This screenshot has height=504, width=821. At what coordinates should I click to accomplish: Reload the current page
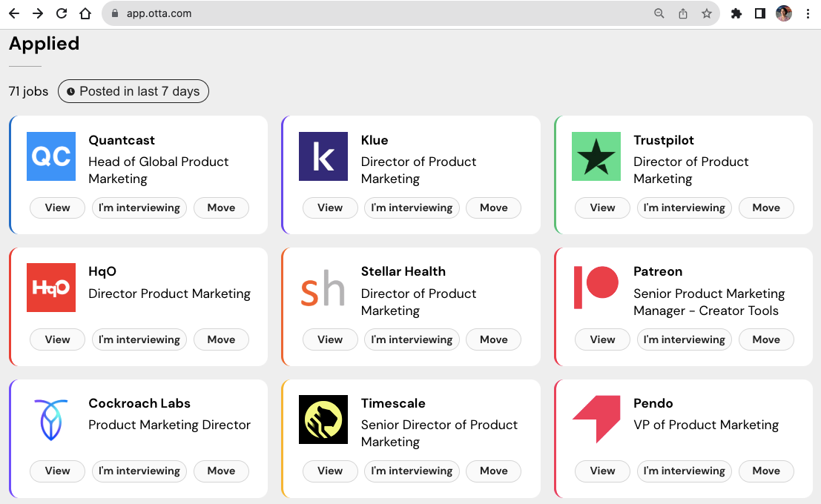coord(62,13)
